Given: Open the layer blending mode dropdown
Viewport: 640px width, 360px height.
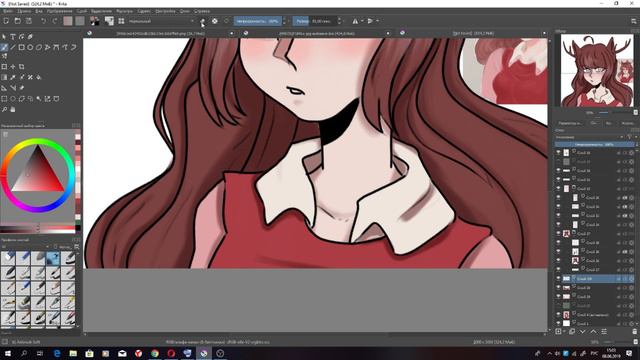Looking at the screenshot, I should pos(589,137).
